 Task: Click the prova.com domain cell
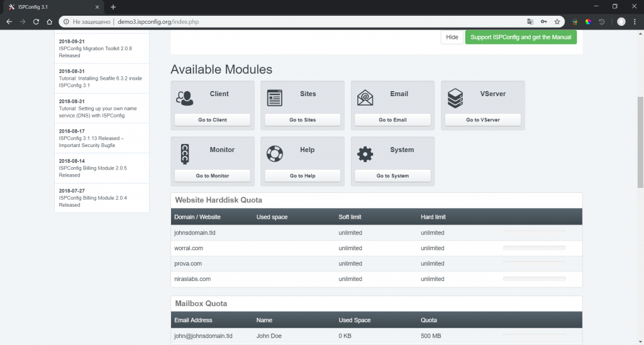[x=187, y=263]
